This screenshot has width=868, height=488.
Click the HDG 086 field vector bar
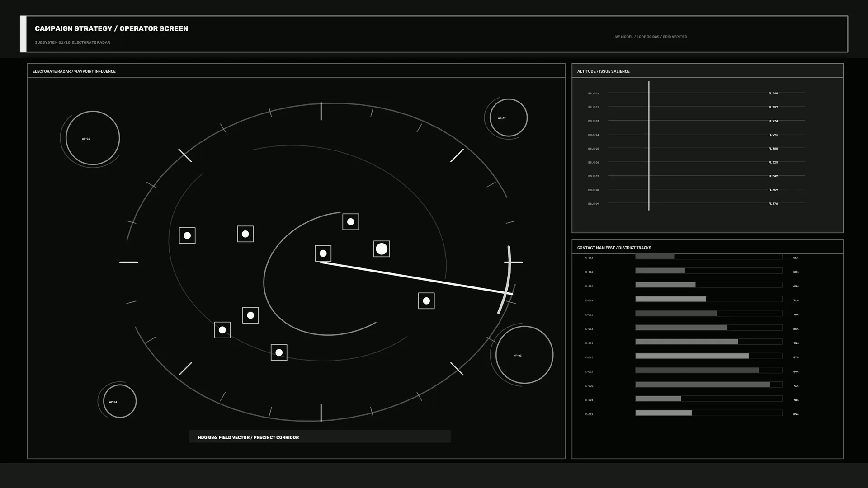point(320,436)
